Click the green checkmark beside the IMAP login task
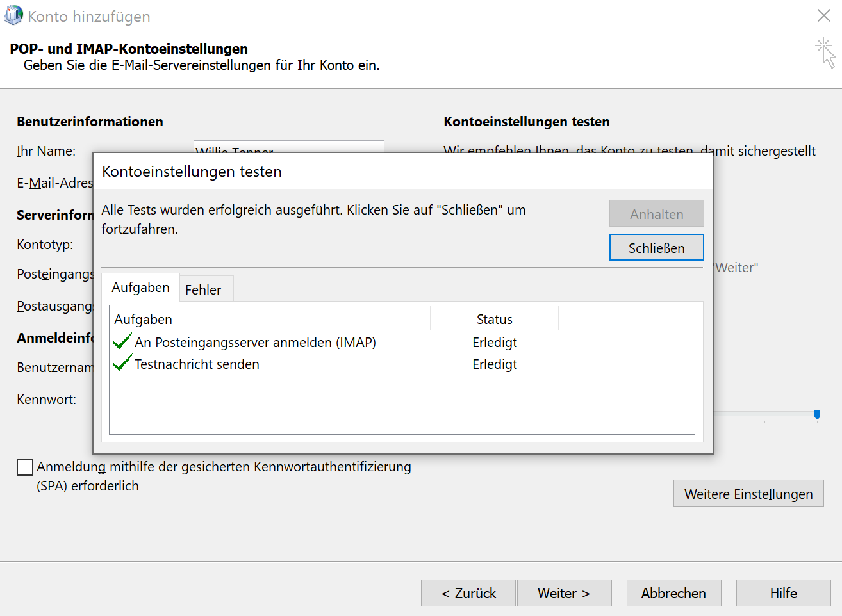This screenshot has width=842, height=616. click(x=122, y=341)
